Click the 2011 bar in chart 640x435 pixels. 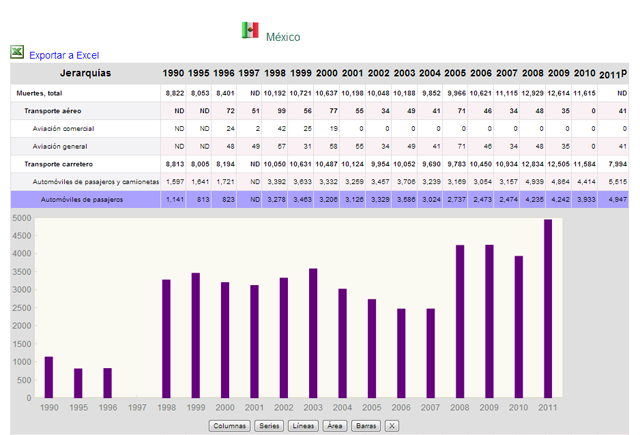tap(548, 308)
